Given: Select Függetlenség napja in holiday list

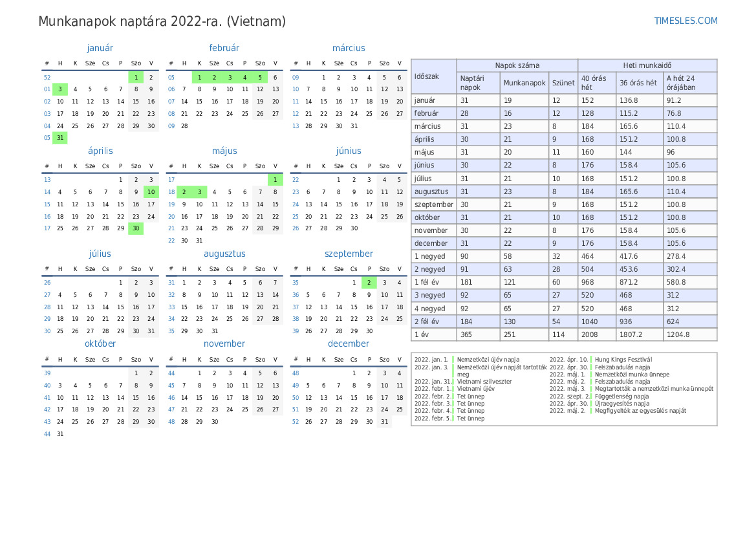Looking at the screenshot, I should [621, 396].
